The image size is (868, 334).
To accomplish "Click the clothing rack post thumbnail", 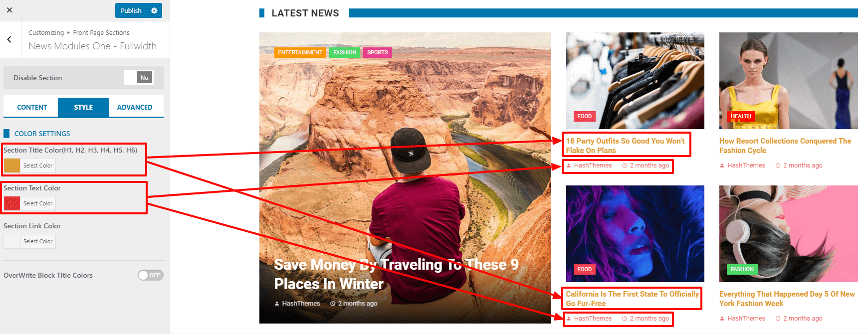I will coord(635,81).
